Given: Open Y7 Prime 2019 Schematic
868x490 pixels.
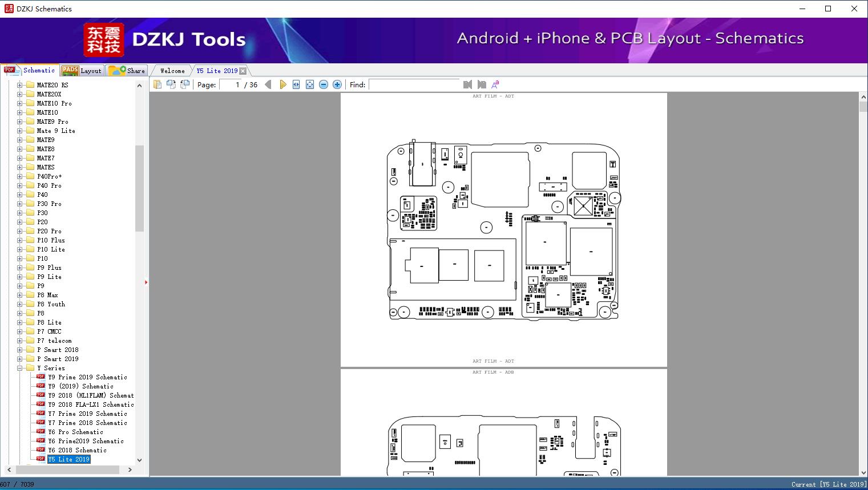Looking at the screenshot, I should 88,414.
